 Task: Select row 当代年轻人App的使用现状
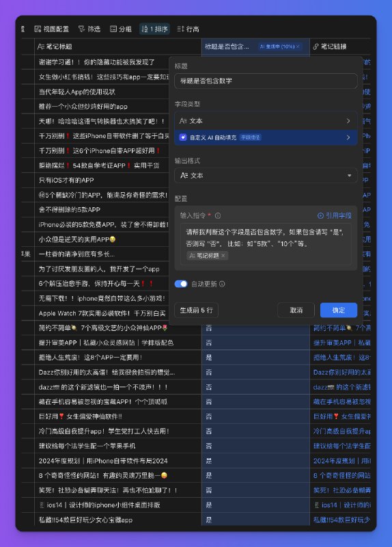(x=77, y=92)
